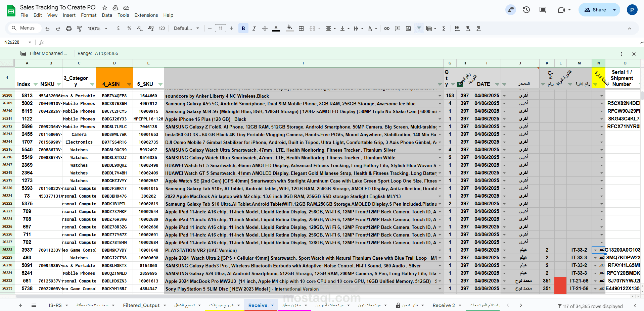Close the Filter Mohamed filter view bar
Viewport: 644px width, 311px height.
(634, 54)
